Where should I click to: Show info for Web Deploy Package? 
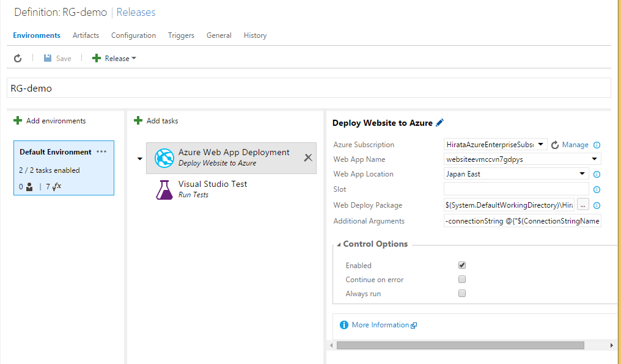[597, 206]
